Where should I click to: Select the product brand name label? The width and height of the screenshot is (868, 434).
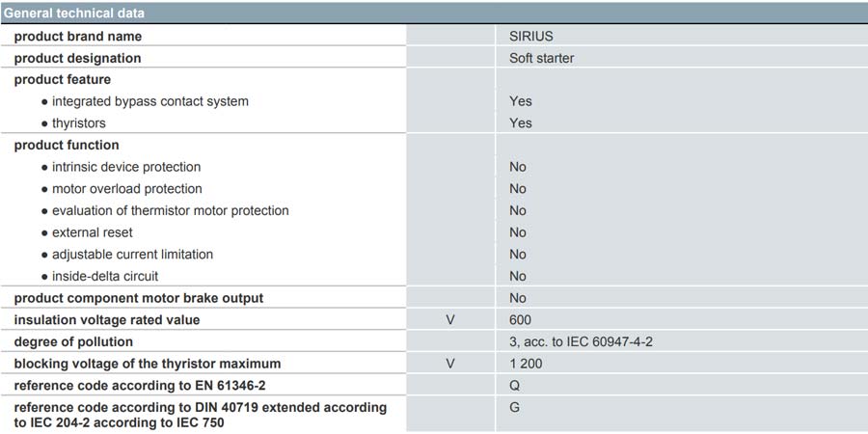pos(77,37)
